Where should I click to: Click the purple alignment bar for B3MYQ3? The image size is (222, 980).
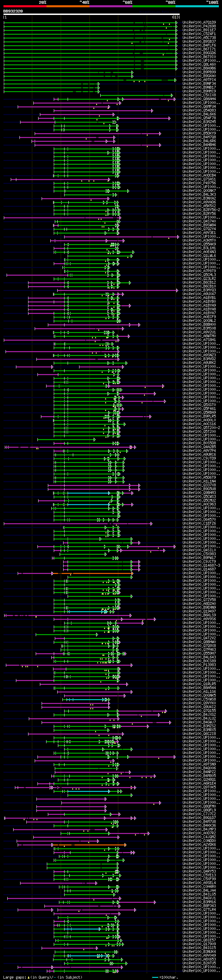coord(117,290)
